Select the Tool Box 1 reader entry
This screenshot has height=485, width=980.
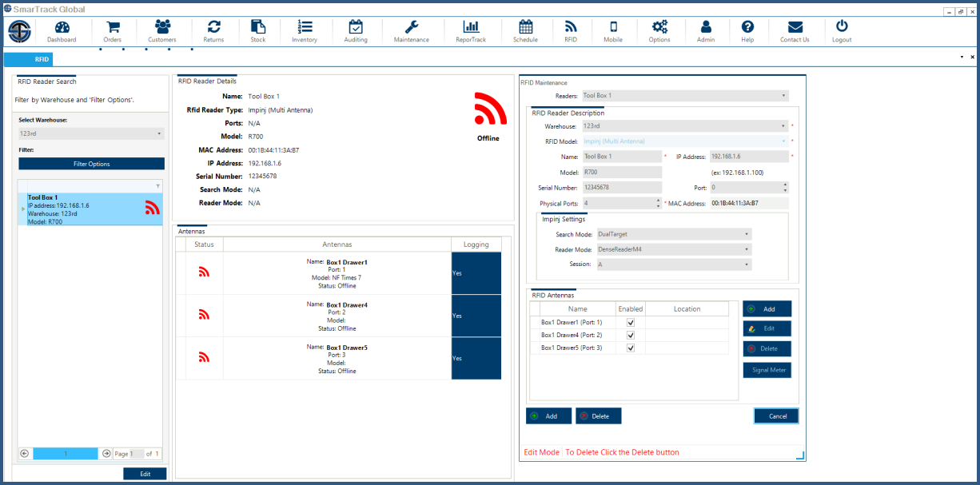(90, 209)
